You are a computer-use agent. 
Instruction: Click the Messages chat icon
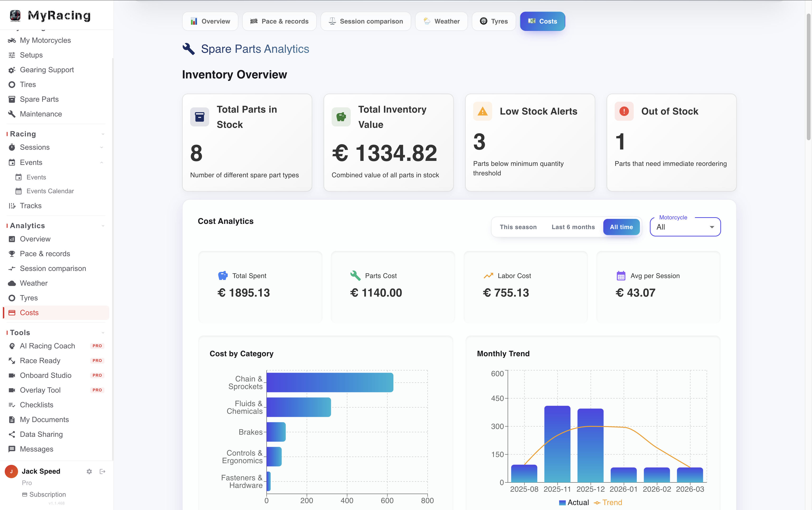[x=12, y=449]
